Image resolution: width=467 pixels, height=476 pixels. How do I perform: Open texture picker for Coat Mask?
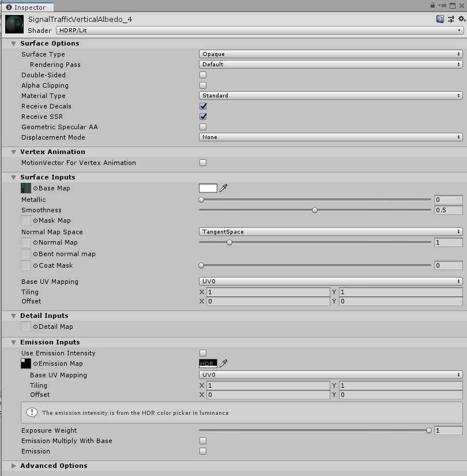point(36,265)
